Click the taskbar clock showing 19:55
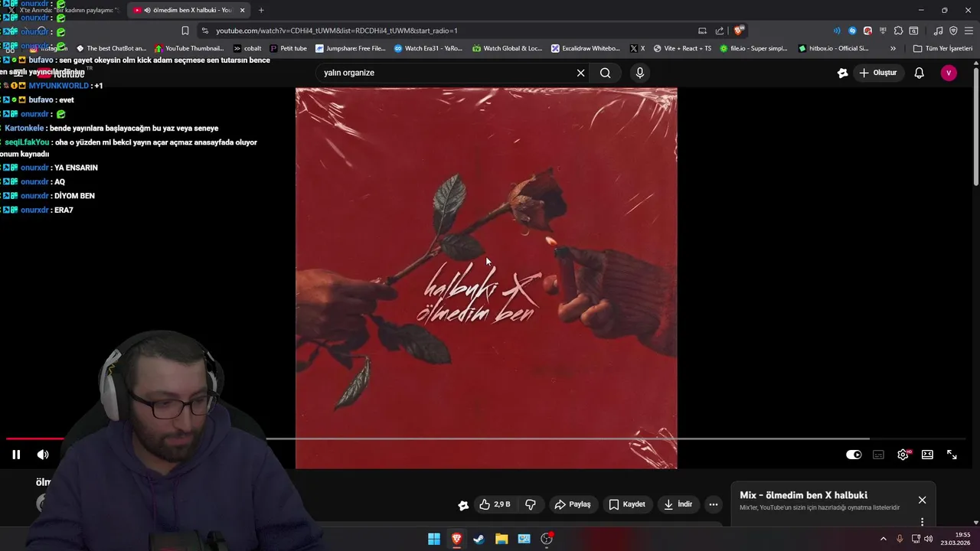 tap(956, 539)
